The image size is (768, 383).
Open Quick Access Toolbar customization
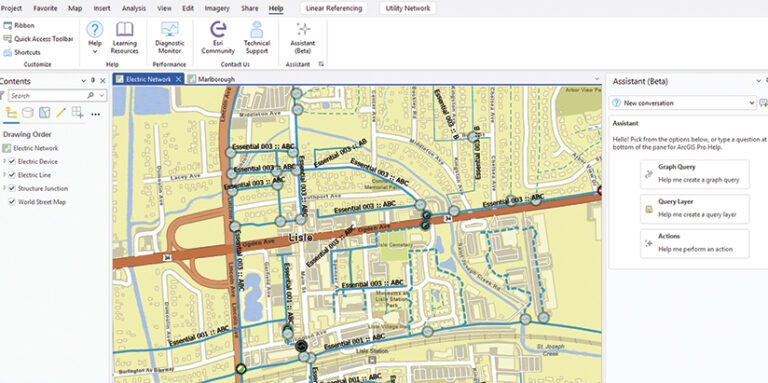(38, 39)
